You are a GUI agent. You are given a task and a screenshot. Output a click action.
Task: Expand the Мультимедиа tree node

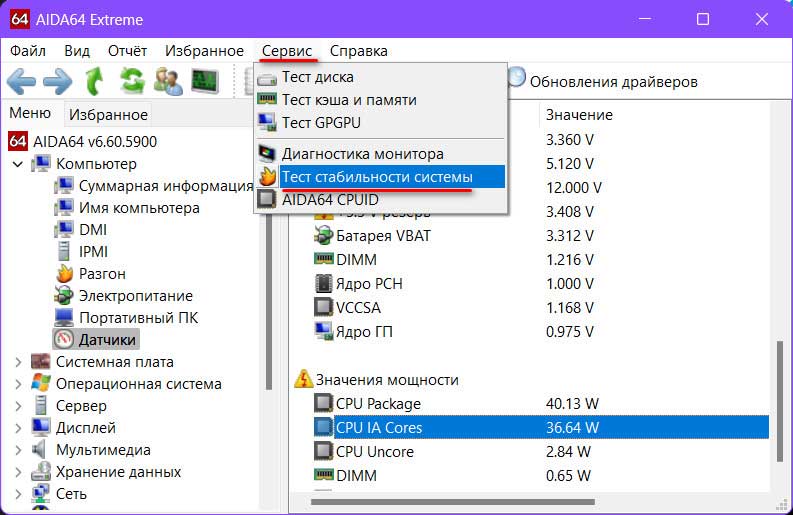[18, 450]
